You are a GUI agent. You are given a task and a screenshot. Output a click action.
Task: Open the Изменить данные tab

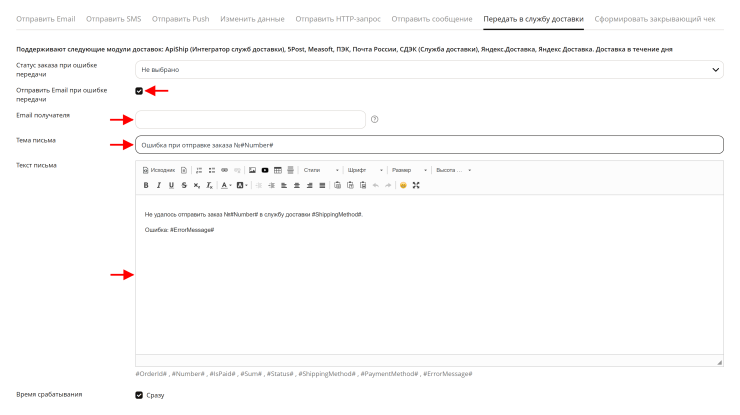pos(252,19)
